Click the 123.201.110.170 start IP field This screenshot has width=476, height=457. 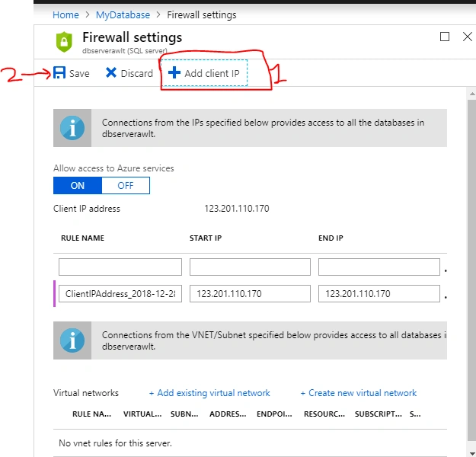pyautogui.click(x=250, y=294)
